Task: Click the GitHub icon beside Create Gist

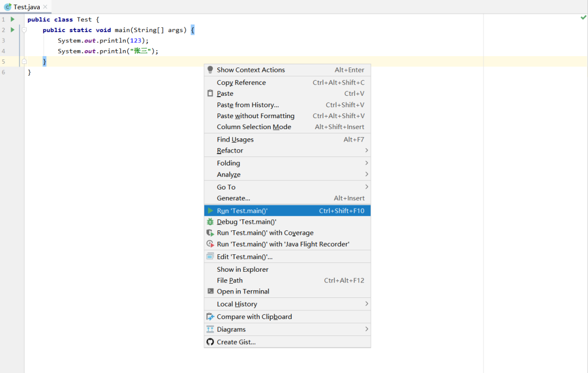Action: point(210,342)
